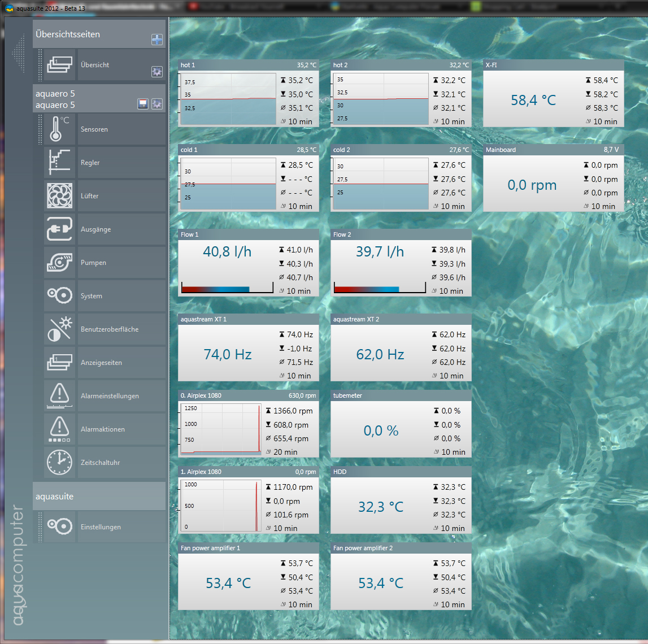Add a new overview page with plus icon
Image resolution: width=648 pixels, height=644 pixels.
tap(157, 40)
